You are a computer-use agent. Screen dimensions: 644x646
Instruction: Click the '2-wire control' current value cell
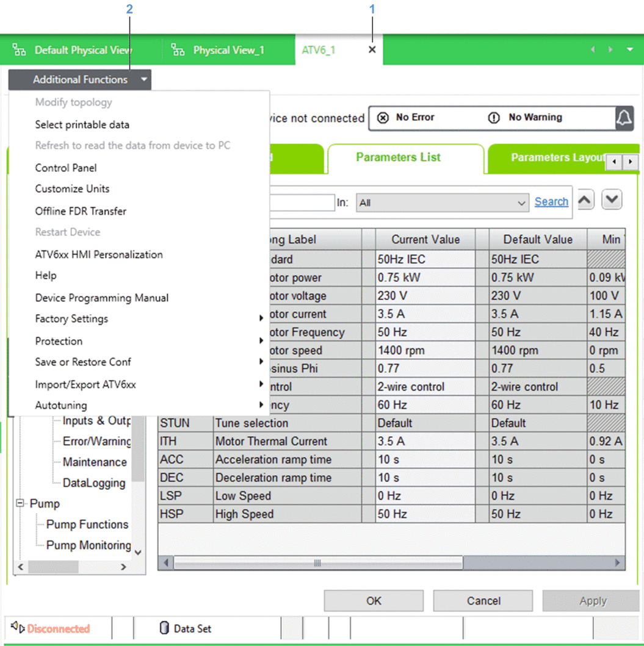tap(425, 387)
